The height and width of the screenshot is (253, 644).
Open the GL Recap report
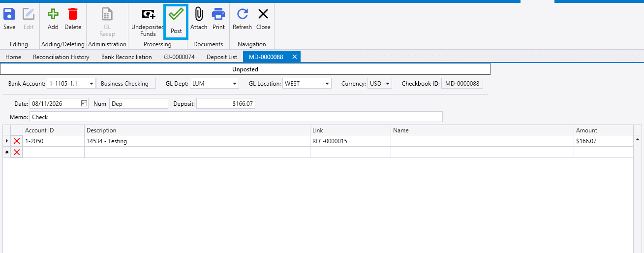(107, 22)
